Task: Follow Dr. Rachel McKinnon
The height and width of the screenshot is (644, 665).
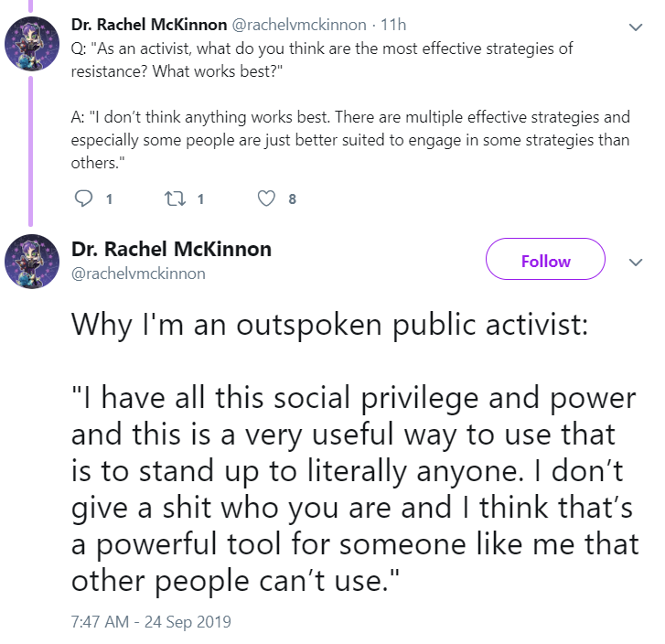Action: [545, 259]
